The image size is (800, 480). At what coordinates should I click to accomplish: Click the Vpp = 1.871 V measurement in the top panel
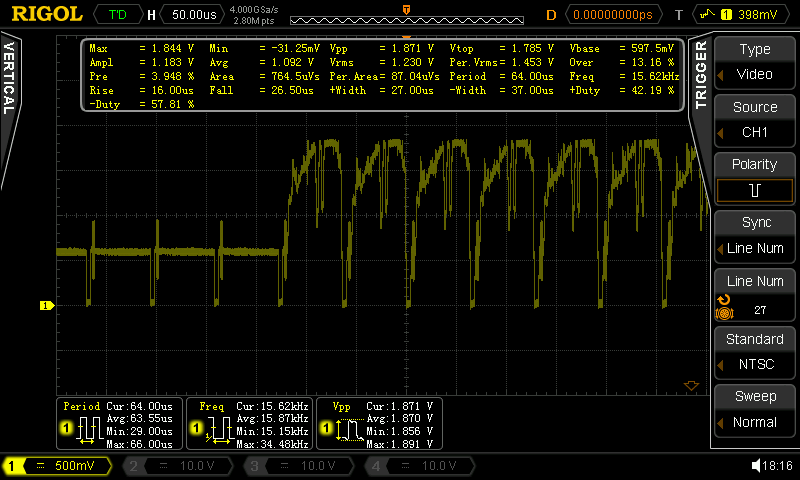click(x=382, y=48)
